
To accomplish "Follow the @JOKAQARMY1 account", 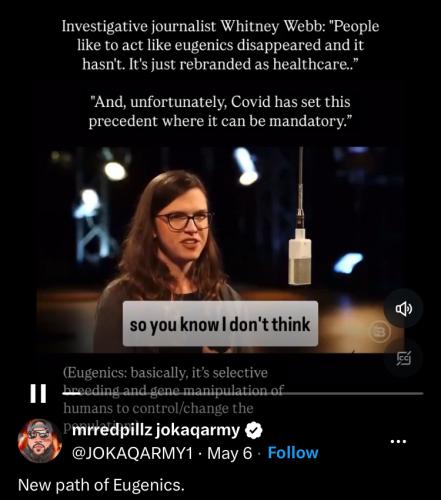I will [293, 453].
